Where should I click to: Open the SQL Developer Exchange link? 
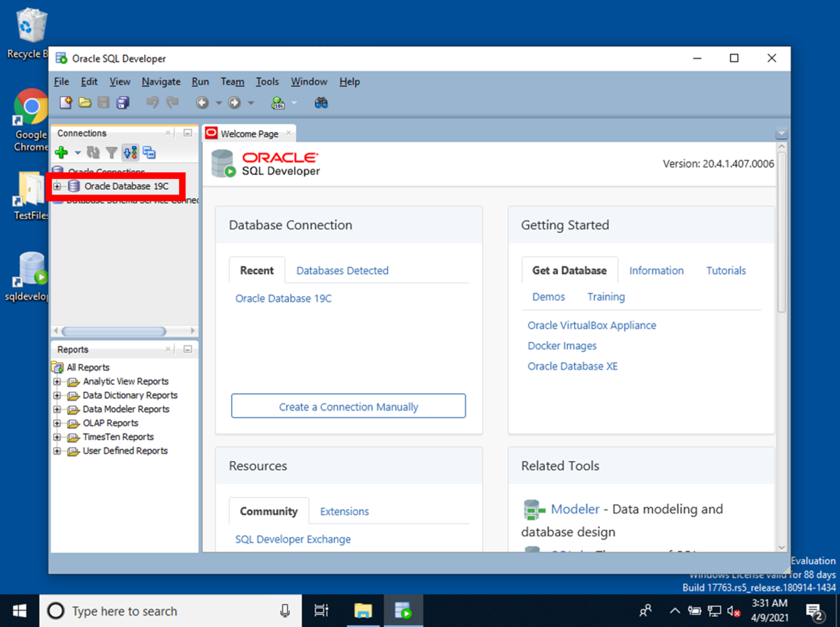(293, 540)
